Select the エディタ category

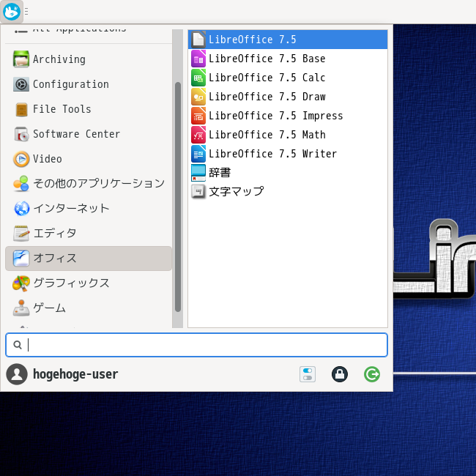[x=89, y=234]
